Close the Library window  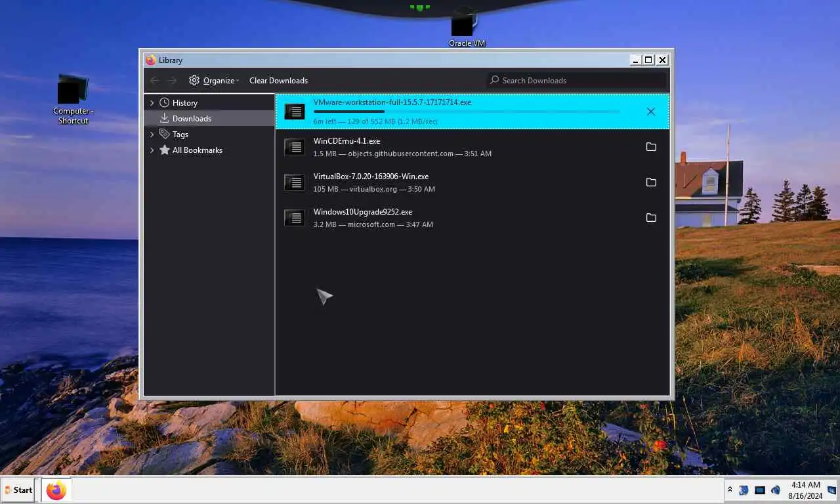click(x=663, y=60)
